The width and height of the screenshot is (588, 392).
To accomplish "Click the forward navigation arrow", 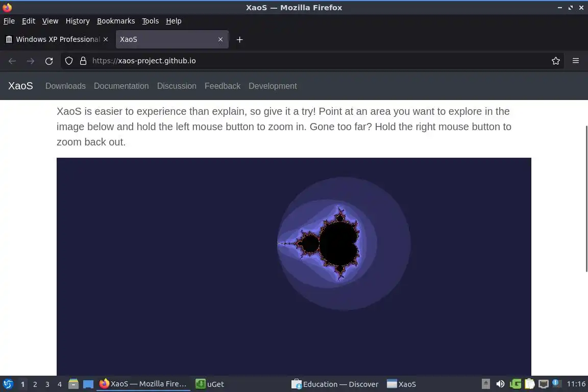I will [31, 61].
